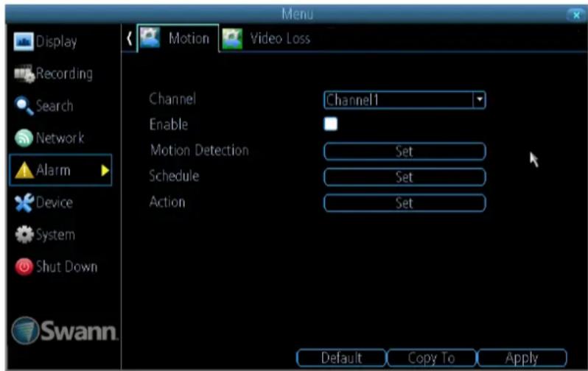The height and width of the screenshot is (371, 588).
Task: Click the Recording camera icon
Action: (24, 74)
